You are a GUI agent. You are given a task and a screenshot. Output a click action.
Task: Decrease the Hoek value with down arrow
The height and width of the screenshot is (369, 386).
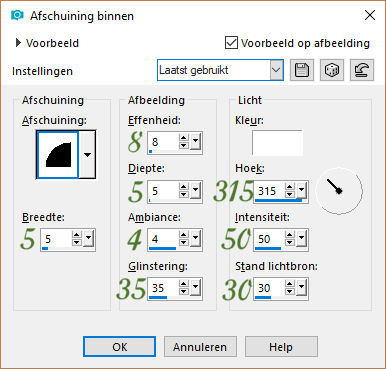(x=290, y=195)
